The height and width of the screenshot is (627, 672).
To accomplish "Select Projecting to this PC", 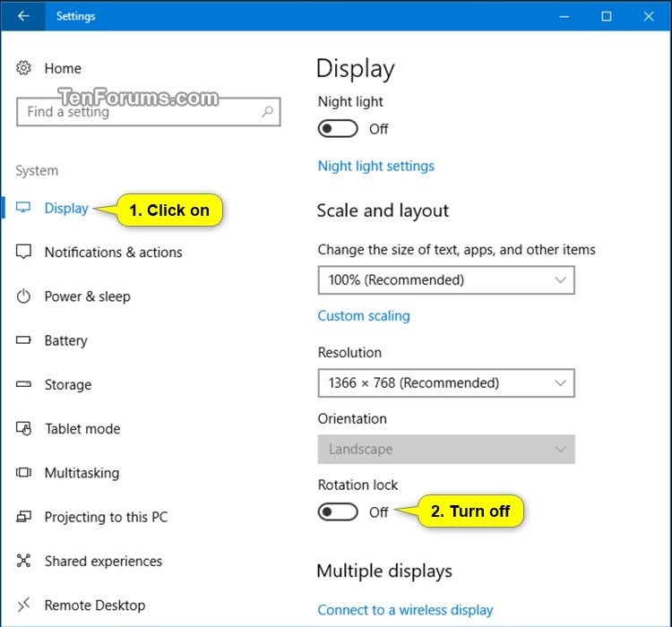I will pos(106,517).
